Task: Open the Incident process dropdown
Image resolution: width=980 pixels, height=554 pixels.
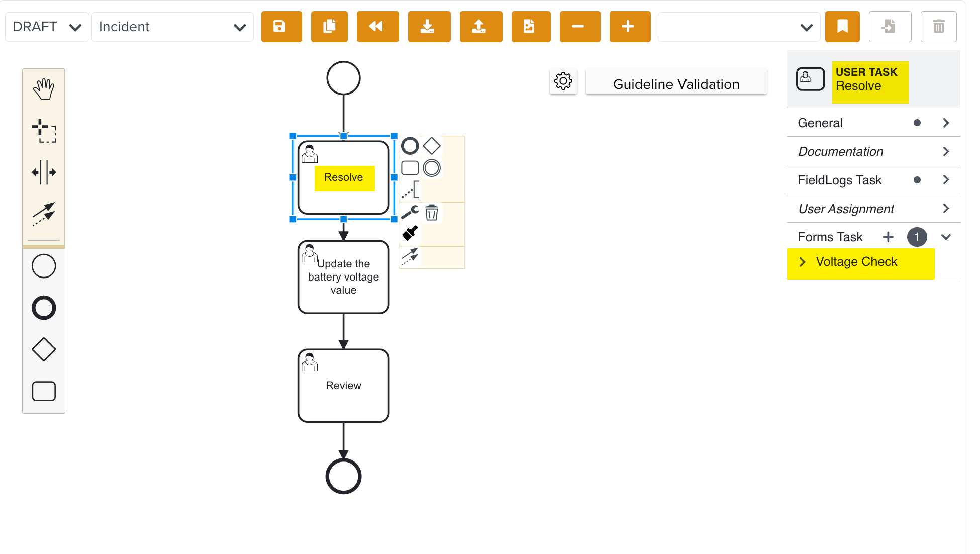Action: 172,27
